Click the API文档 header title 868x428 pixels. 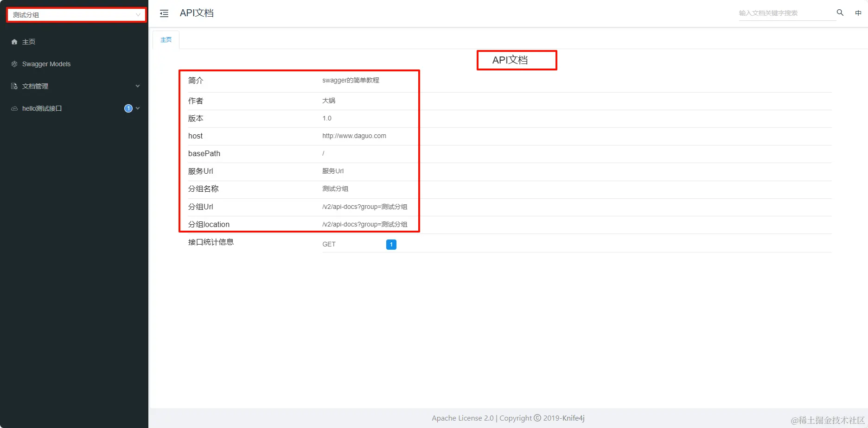click(197, 13)
